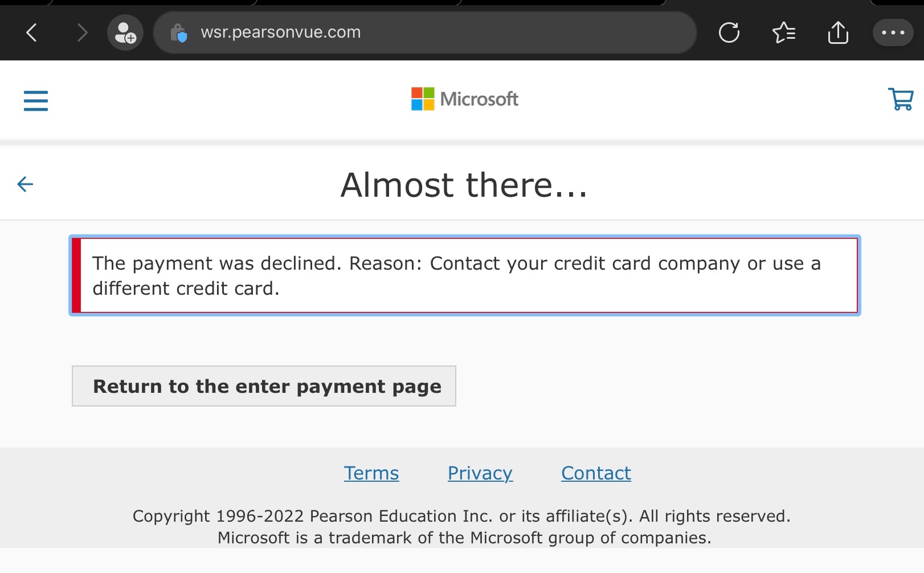The height and width of the screenshot is (573, 924).
Task: Go back using the browser back arrow
Action: [32, 32]
